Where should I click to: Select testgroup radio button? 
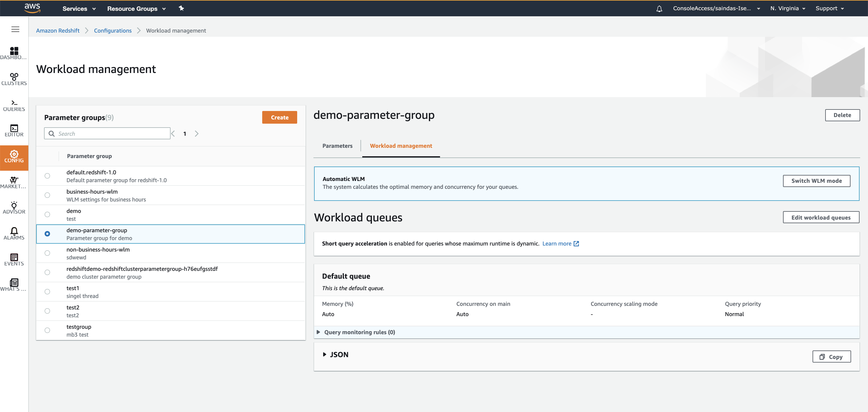point(47,330)
